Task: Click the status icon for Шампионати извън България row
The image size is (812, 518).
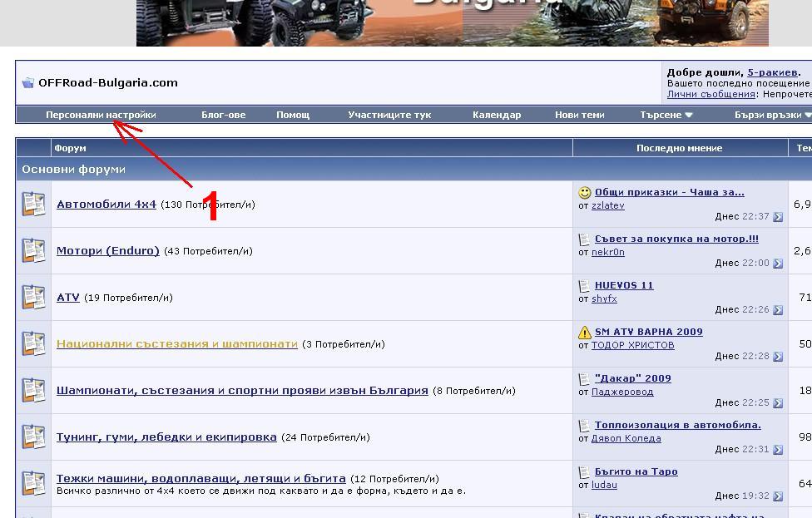Action: [x=33, y=390]
